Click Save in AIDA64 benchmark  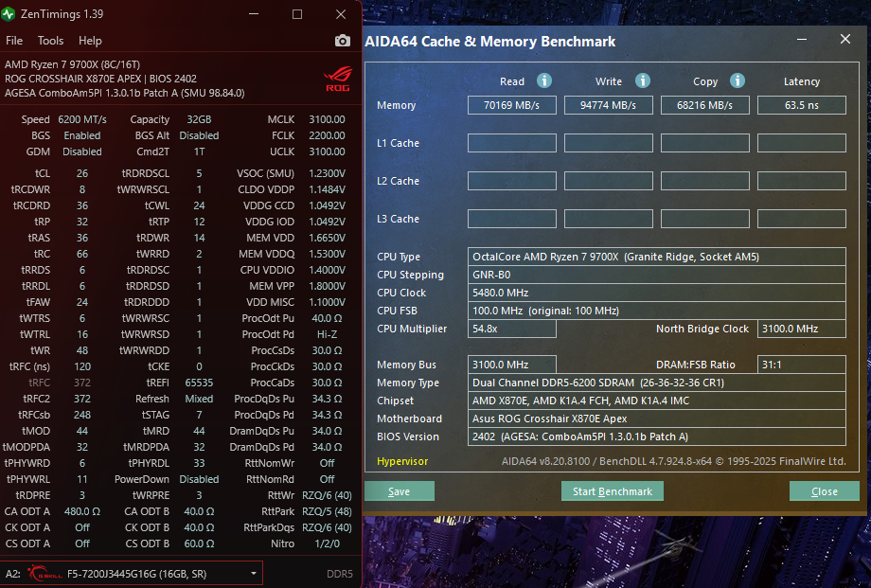click(x=399, y=491)
